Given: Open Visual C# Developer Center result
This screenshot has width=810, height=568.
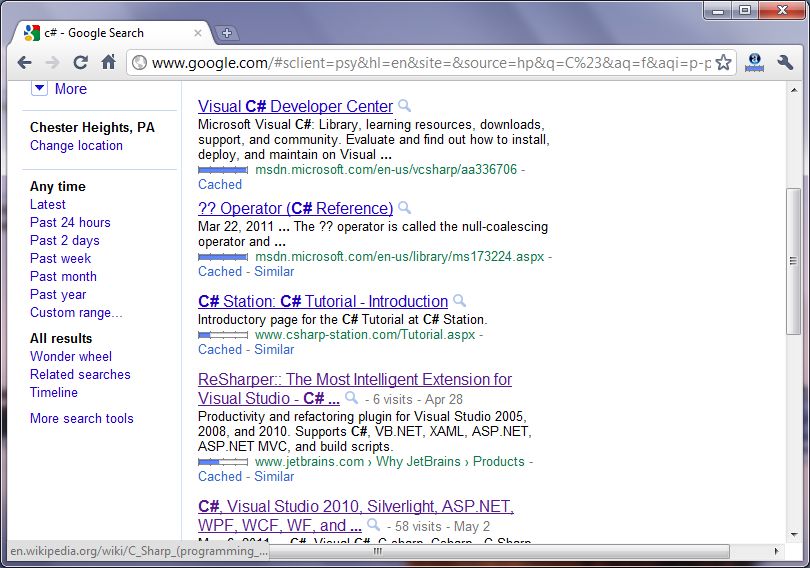Looking at the screenshot, I should click(x=295, y=106).
